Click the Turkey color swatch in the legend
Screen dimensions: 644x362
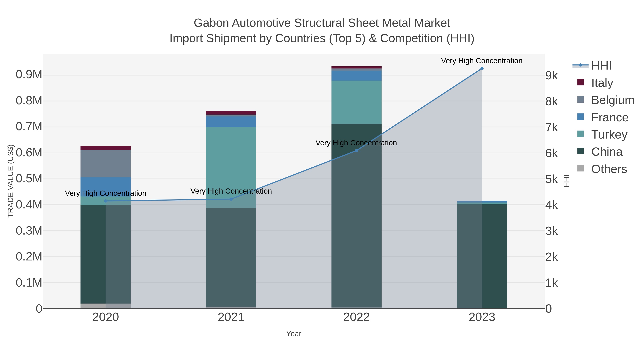tap(580, 134)
